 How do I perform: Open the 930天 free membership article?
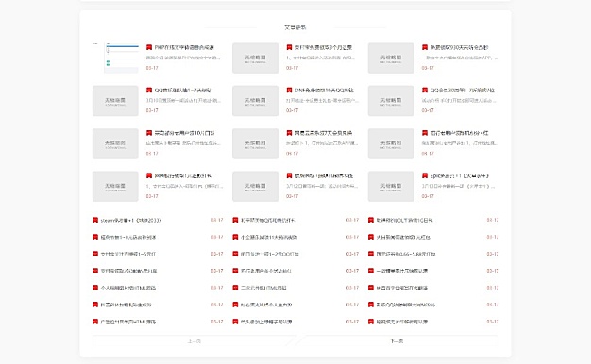(x=459, y=47)
